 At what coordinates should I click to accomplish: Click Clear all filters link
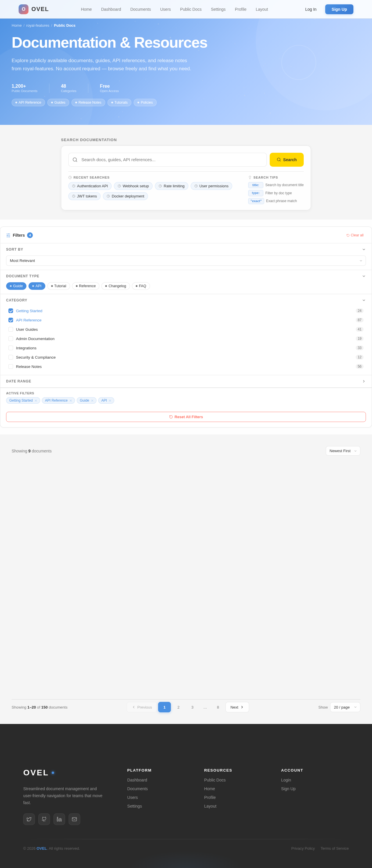(355, 235)
